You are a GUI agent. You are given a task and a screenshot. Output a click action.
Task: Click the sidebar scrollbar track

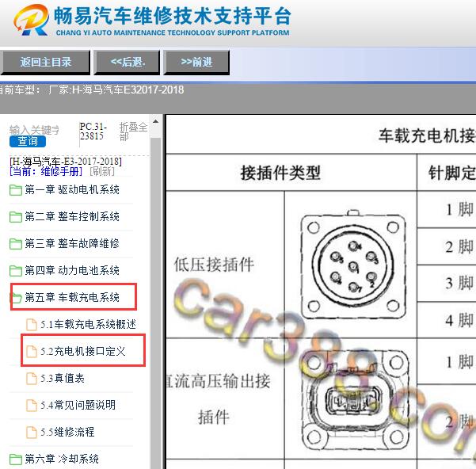[x=156, y=303]
